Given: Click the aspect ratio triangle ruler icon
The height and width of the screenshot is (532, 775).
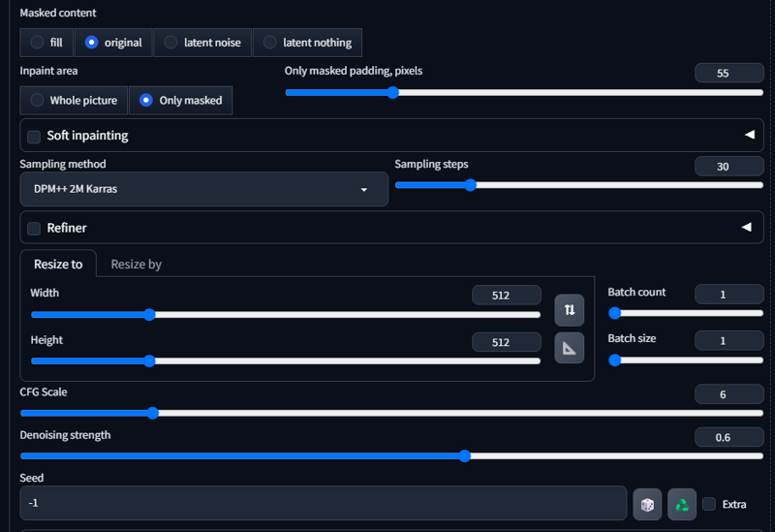Looking at the screenshot, I should click(570, 348).
